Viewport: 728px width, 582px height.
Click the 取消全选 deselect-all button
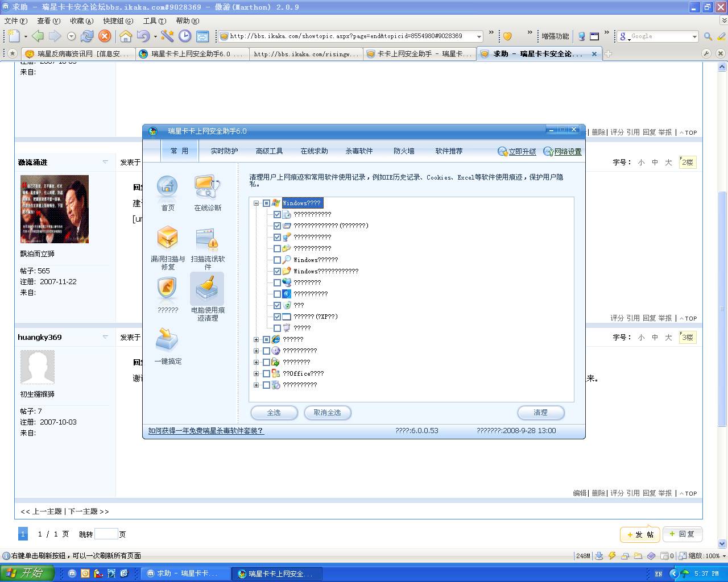click(x=327, y=413)
